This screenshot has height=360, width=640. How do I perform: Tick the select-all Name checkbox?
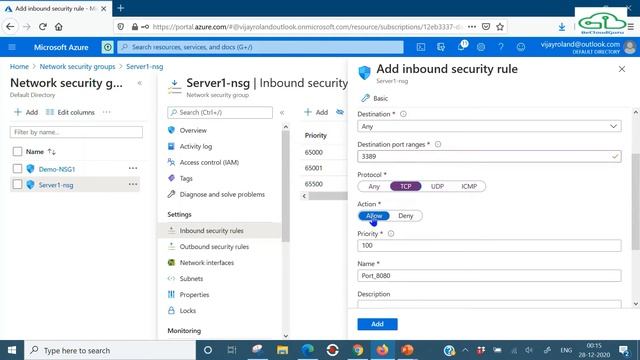click(17, 151)
